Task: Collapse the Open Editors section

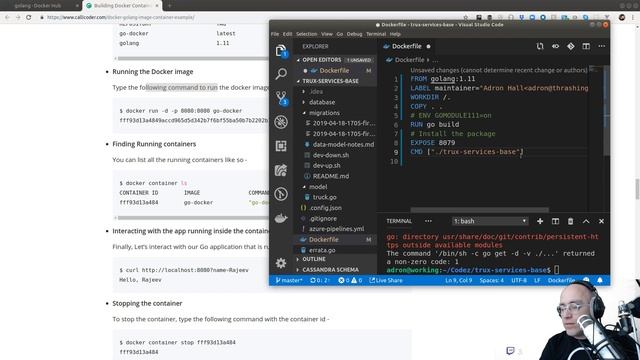Action: coord(335,60)
